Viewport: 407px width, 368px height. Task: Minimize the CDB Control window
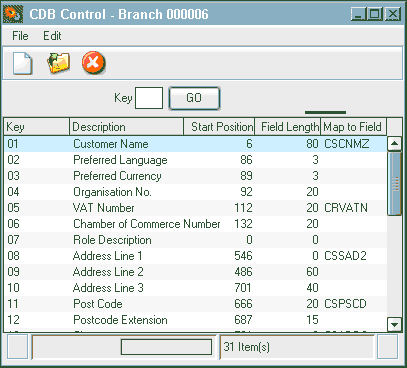click(x=359, y=14)
